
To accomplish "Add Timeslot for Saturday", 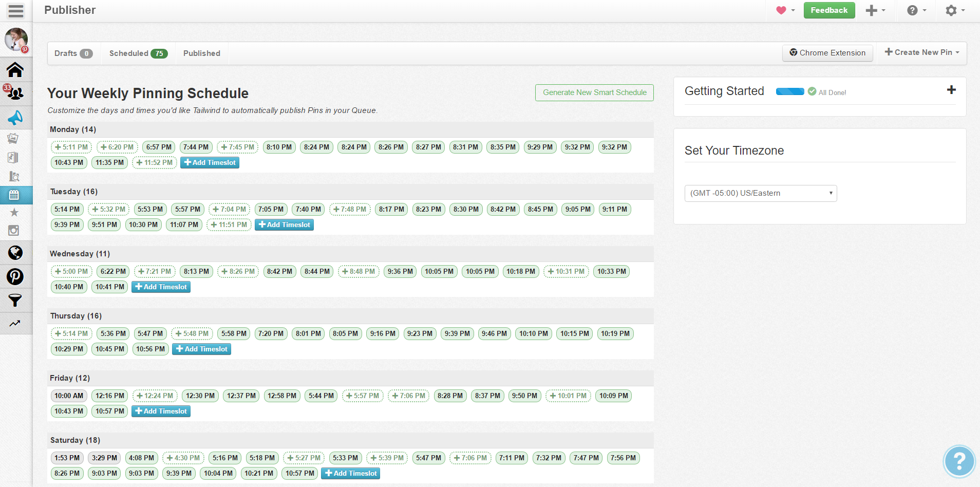I will point(350,473).
